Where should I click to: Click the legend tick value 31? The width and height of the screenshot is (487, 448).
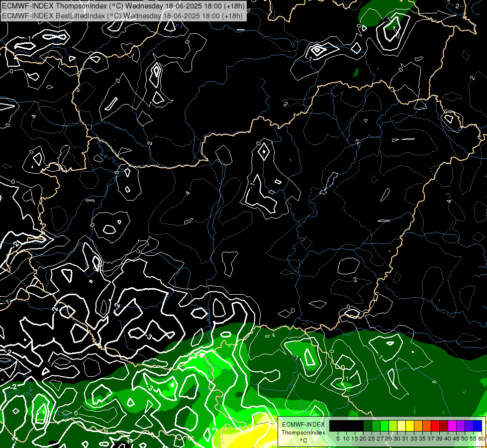pos(405,439)
